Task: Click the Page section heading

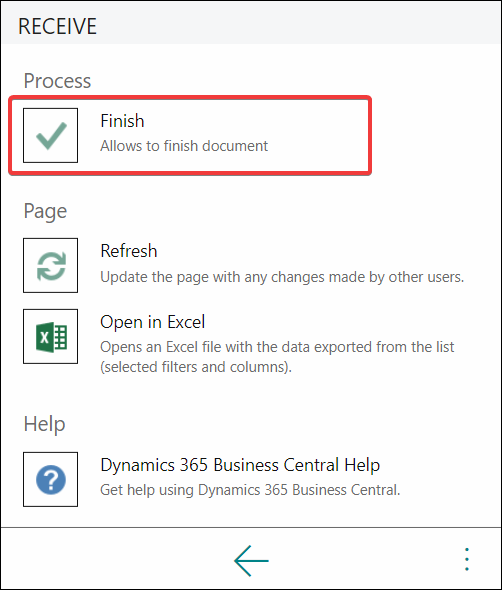Action: 45,211
